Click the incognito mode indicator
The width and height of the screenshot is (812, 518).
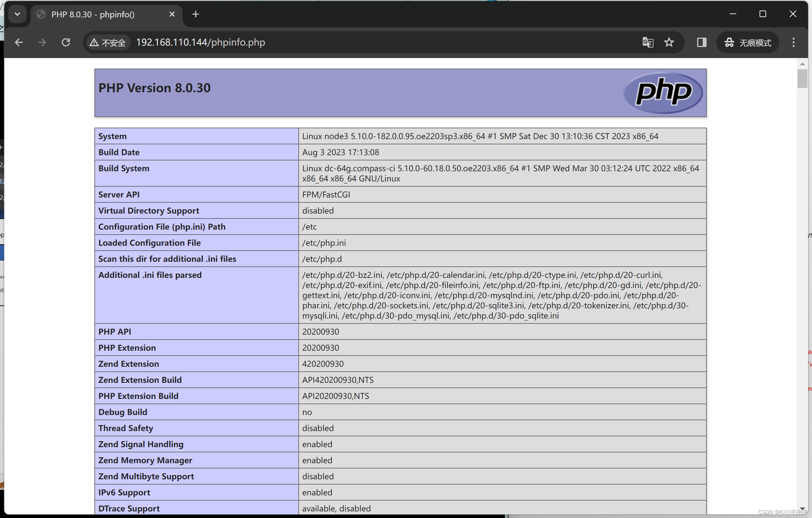(x=748, y=43)
